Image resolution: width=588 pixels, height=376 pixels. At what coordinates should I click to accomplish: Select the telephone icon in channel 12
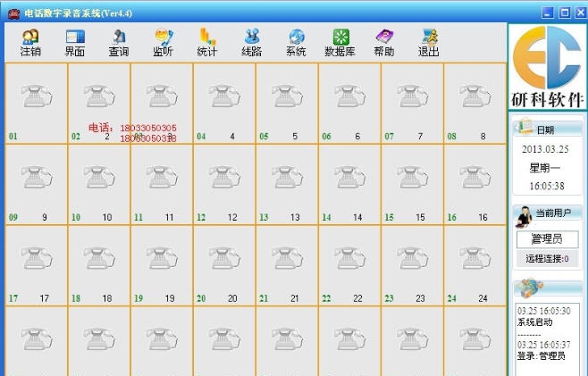tap(224, 177)
